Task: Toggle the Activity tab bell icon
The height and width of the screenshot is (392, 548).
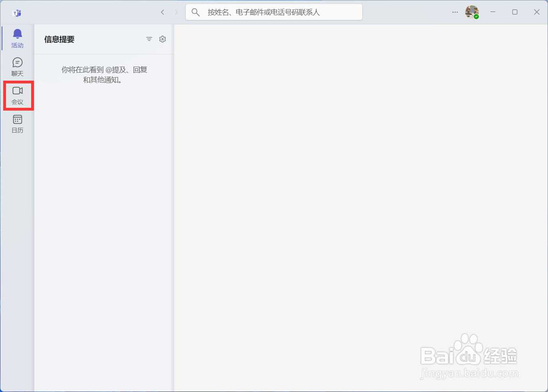Action: pyautogui.click(x=17, y=34)
